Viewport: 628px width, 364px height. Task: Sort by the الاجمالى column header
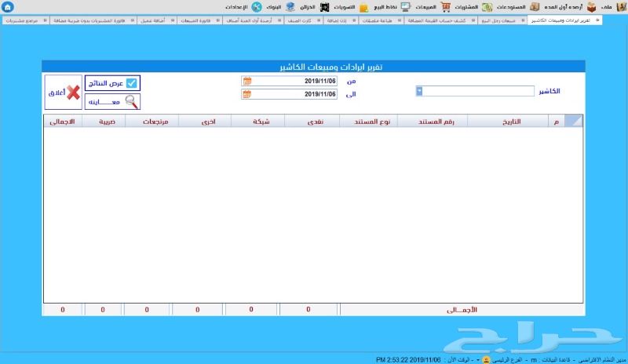click(x=62, y=122)
